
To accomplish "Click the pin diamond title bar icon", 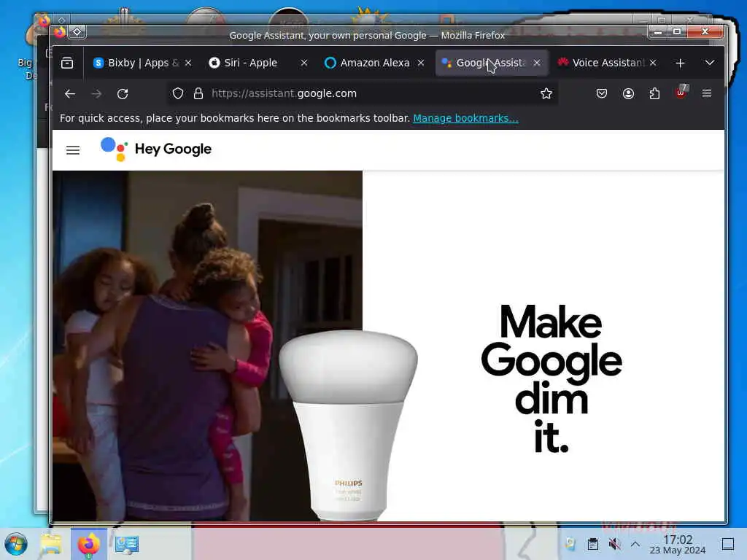I will click(x=77, y=32).
